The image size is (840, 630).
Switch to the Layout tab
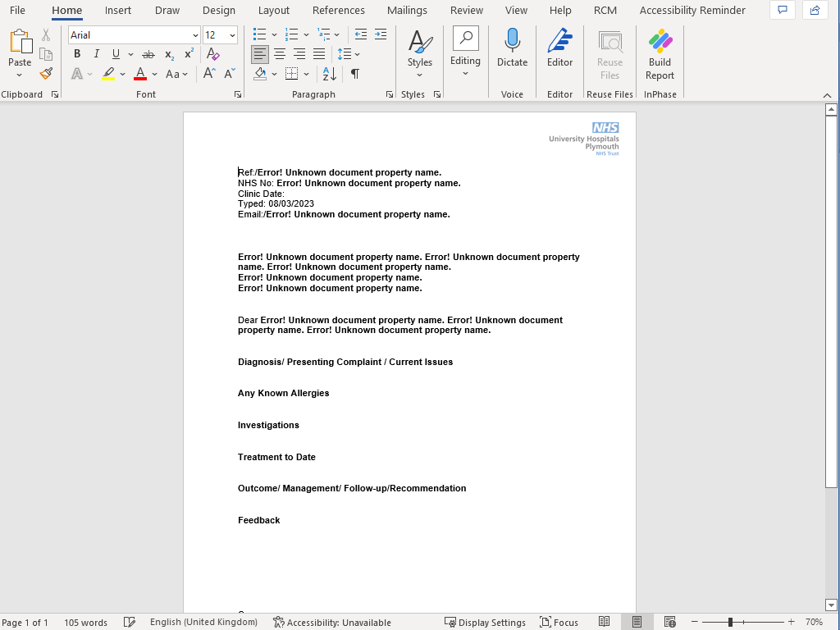tap(274, 10)
